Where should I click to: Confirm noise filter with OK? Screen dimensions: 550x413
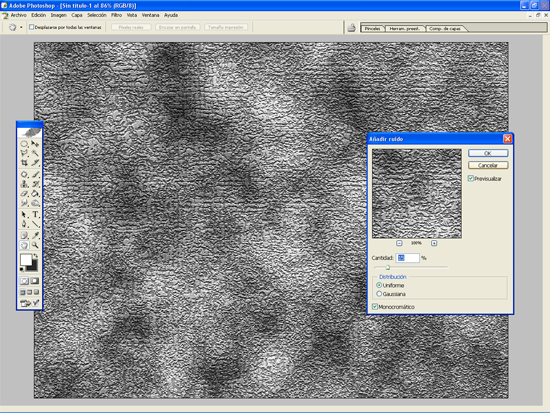tap(488, 153)
